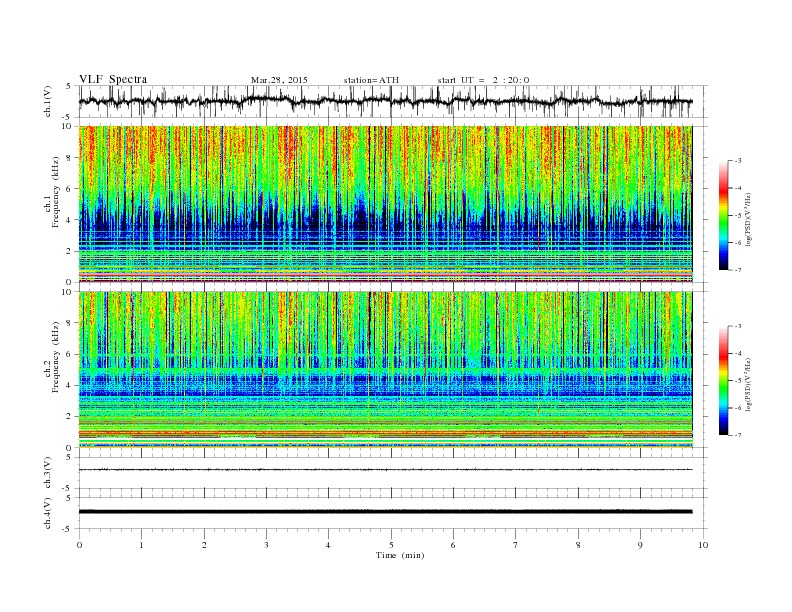Click the '4' kHz tick on ch.2 spectrogram

69,385
